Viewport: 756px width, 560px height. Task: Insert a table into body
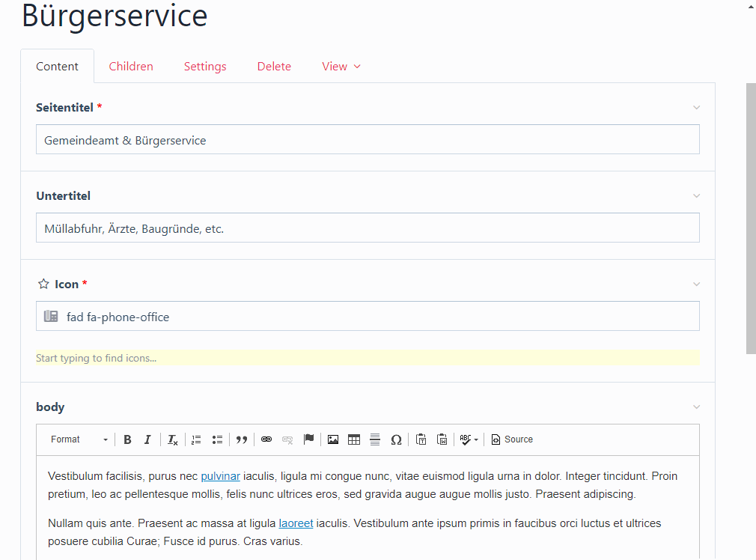pos(354,439)
